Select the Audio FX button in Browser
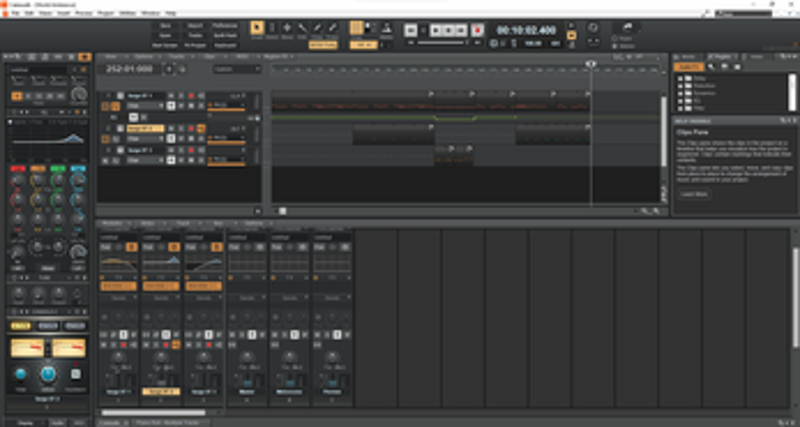This screenshot has width=800, height=427. [688, 67]
